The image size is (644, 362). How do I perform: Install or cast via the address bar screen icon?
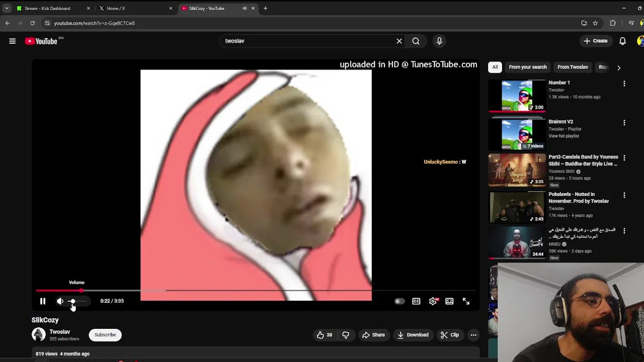coord(584,23)
